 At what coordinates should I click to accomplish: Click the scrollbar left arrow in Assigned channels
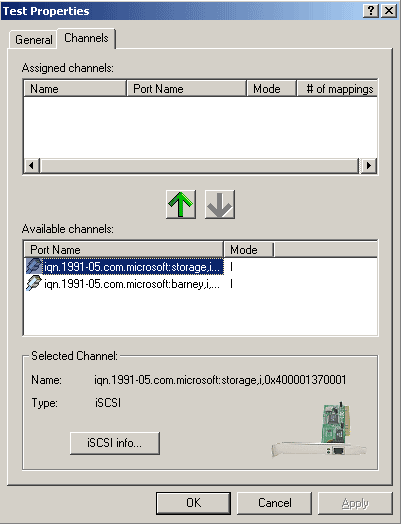click(x=32, y=165)
